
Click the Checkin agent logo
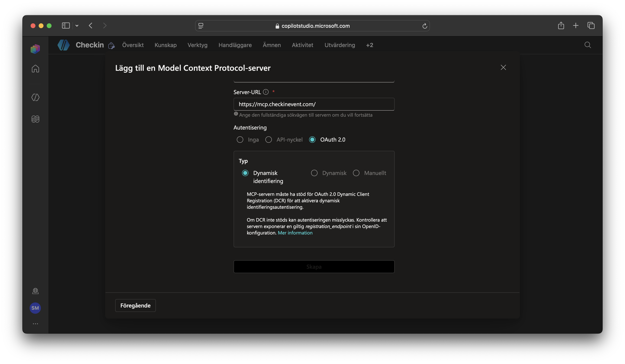63,45
